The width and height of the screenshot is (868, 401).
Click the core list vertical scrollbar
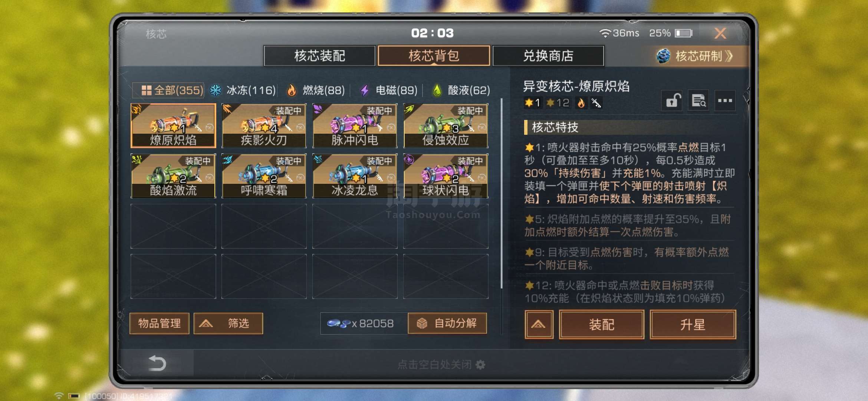(x=502, y=193)
